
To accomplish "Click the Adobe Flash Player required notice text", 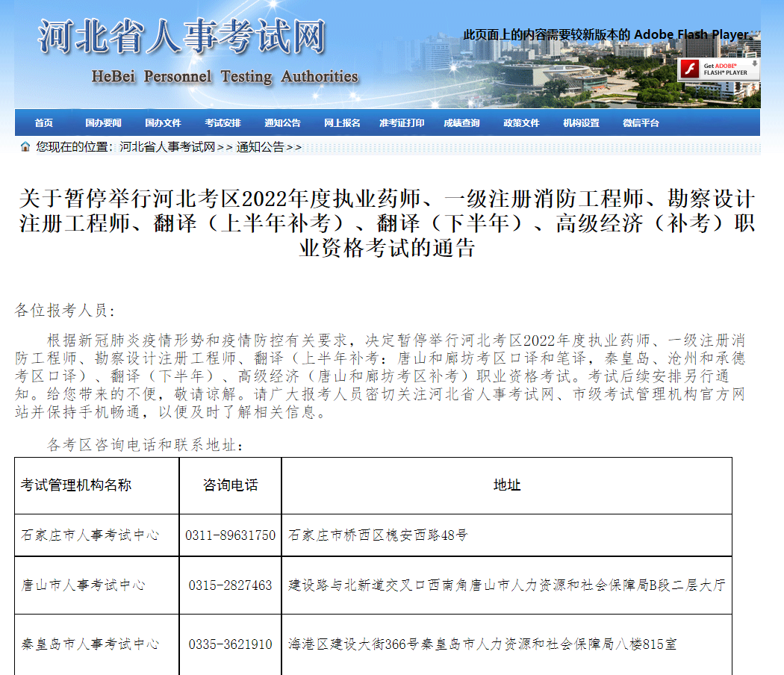I will (x=608, y=35).
